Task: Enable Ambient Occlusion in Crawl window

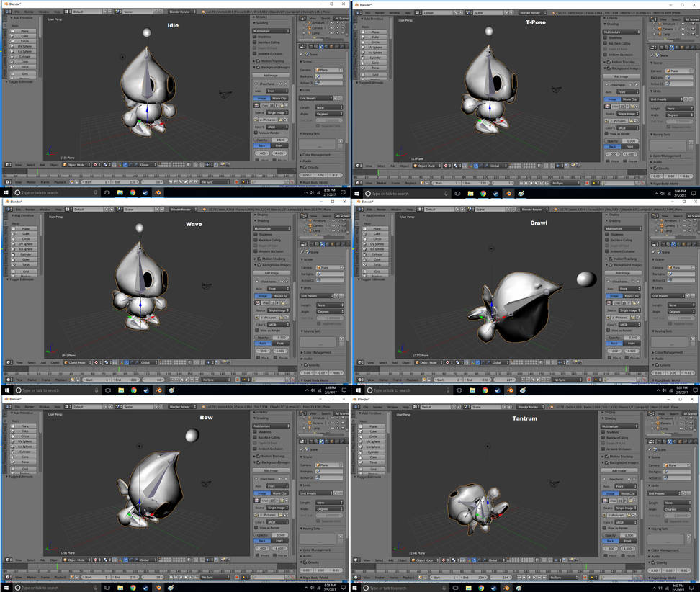Action: 607,251
